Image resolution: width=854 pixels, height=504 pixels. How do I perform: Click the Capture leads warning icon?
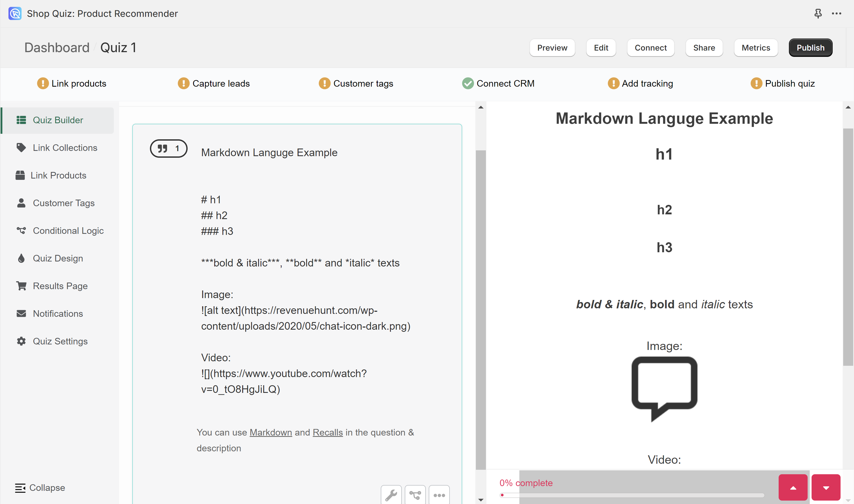(x=183, y=83)
